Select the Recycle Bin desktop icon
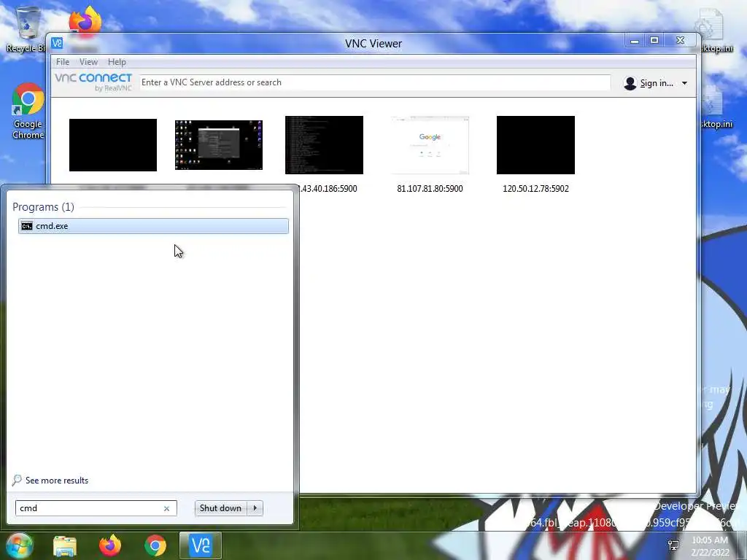Image resolution: width=747 pixels, height=560 pixels. click(27, 29)
